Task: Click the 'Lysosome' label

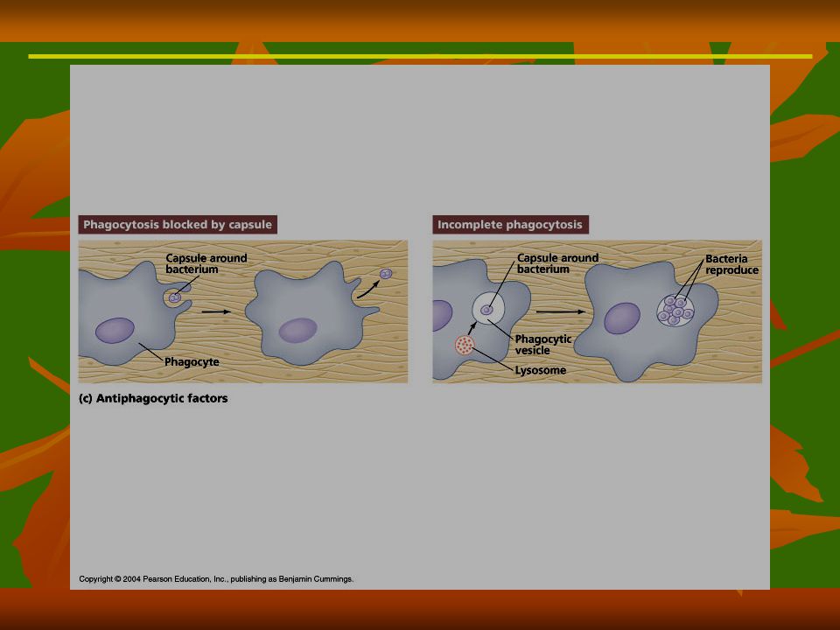Action: click(x=540, y=370)
